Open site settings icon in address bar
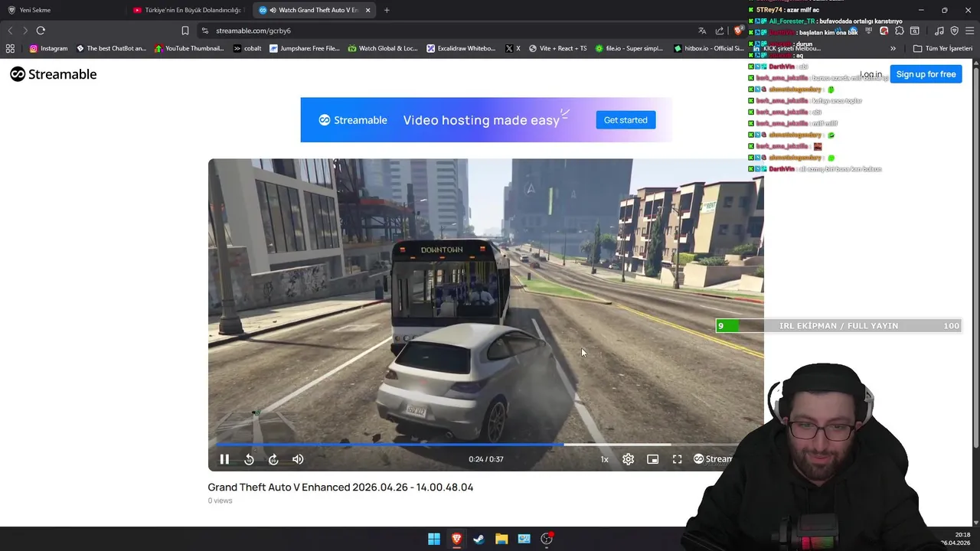980x551 pixels. 204,31
